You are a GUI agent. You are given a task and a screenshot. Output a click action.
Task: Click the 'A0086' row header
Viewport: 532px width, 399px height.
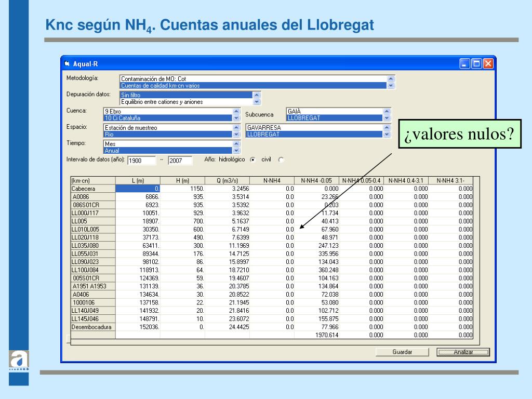(x=93, y=197)
